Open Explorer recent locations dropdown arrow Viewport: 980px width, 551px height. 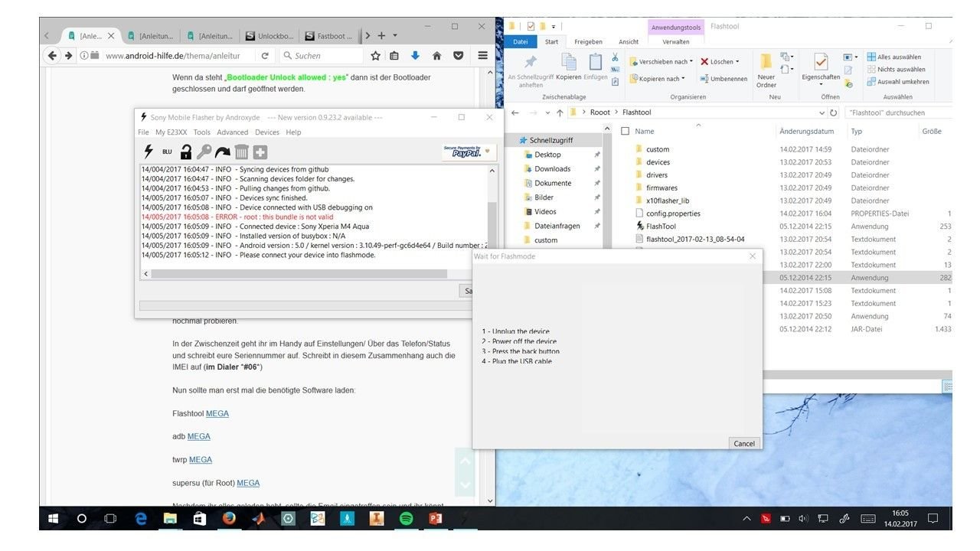tap(547, 112)
